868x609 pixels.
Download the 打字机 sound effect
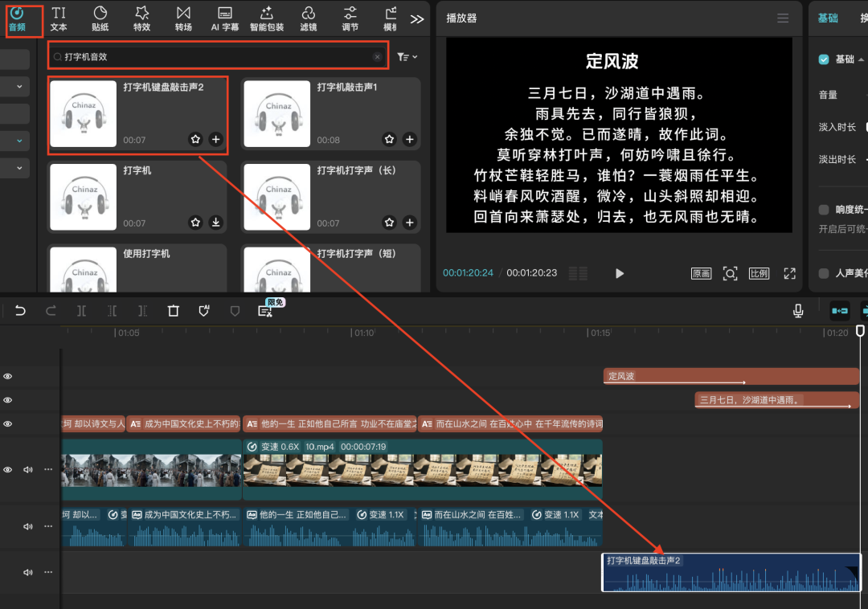pos(215,223)
